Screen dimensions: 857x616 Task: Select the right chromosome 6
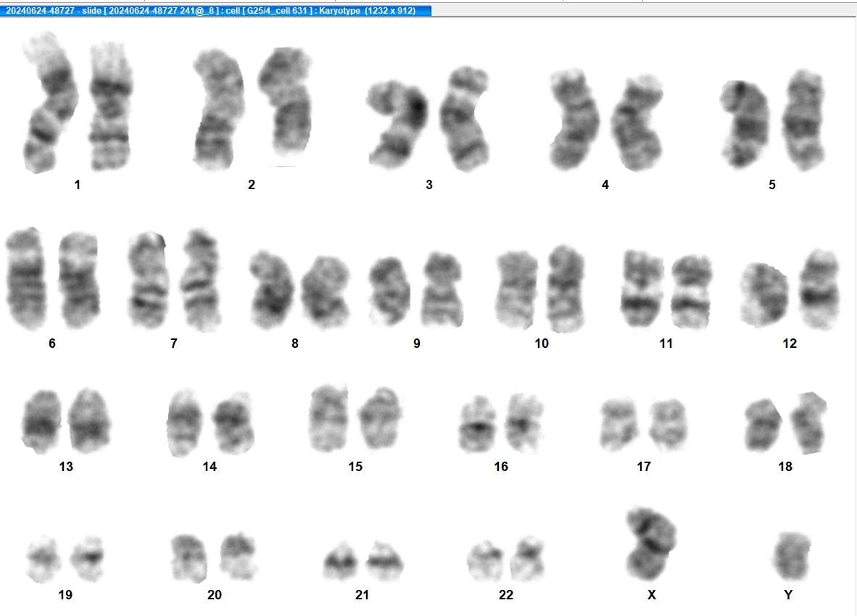pos(79,280)
